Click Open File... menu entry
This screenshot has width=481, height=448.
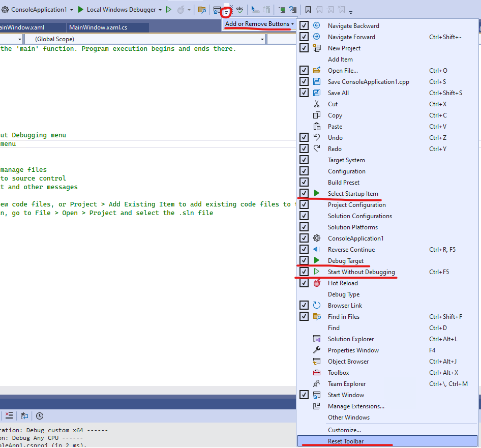click(x=387, y=70)
